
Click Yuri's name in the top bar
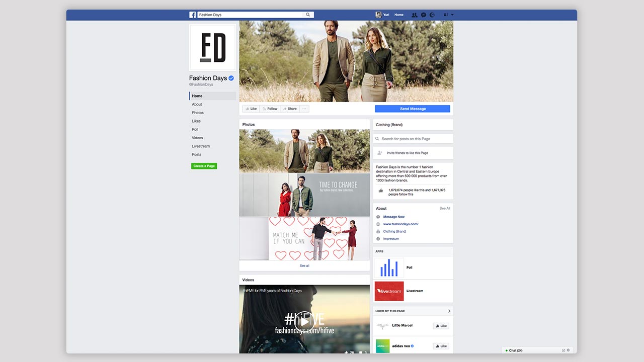pyautogui.click(x=386, y=15)
